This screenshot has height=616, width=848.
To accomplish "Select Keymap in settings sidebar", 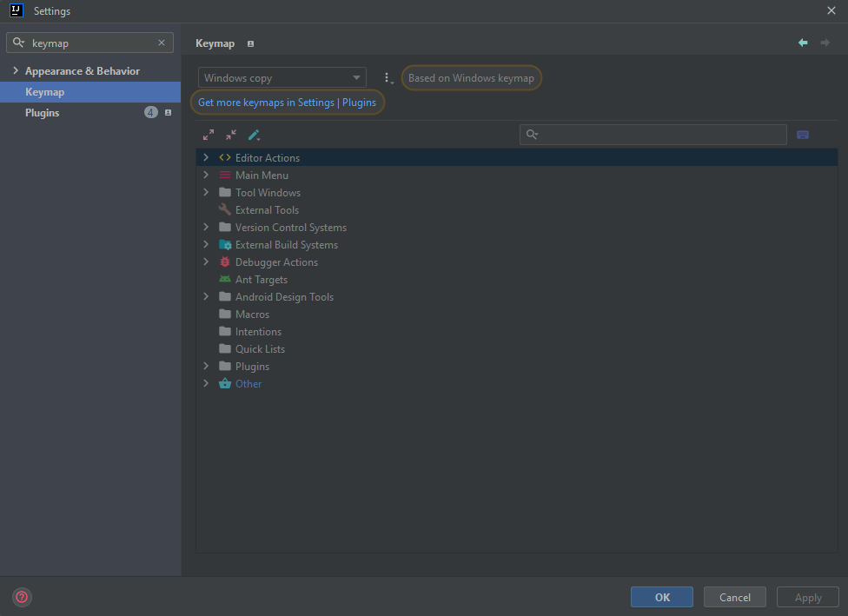I will [x=90, y=92].
